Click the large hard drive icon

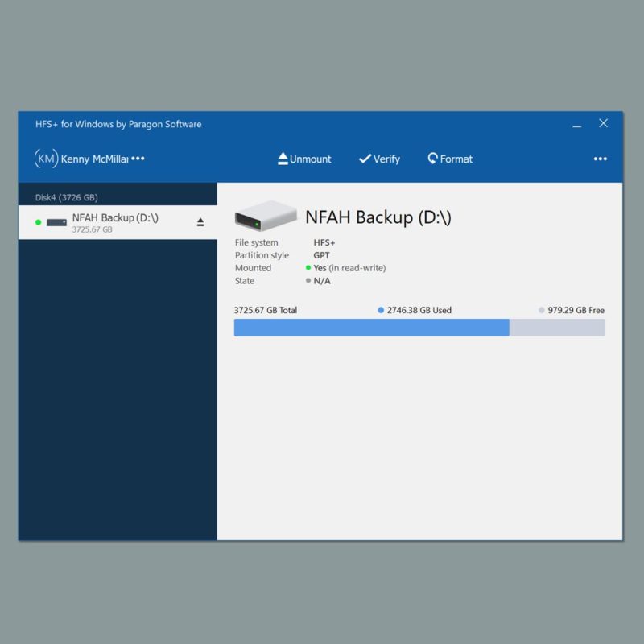click(x=266, y=216)
